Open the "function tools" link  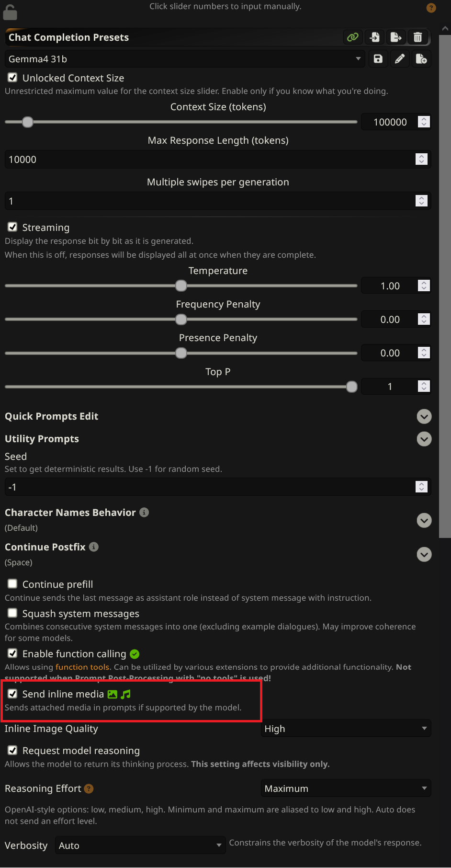[82, 667]
